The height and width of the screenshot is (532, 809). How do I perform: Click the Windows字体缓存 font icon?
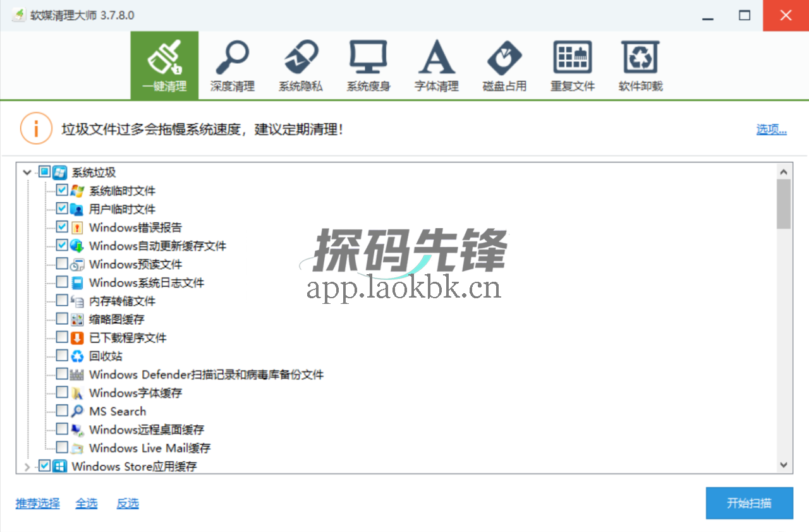pyautogui.click(x=77, y=393)
